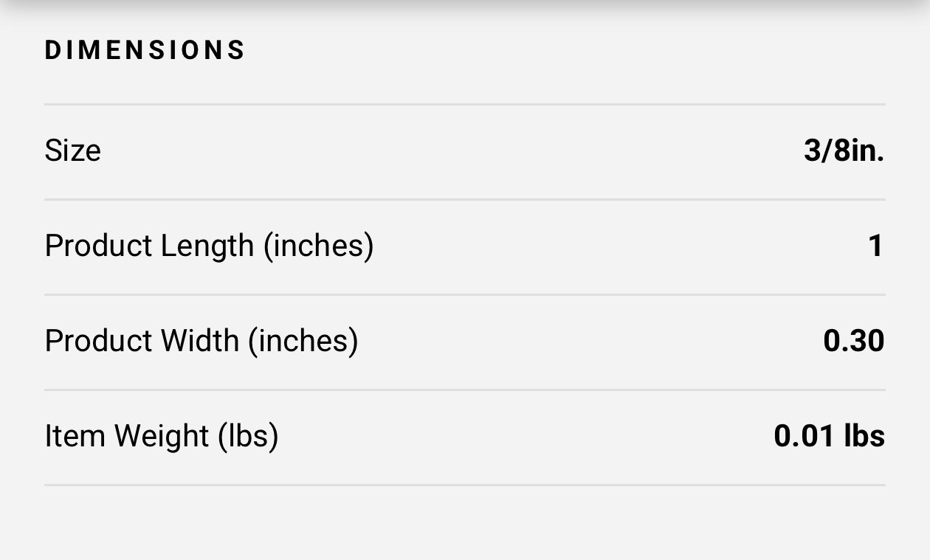This screenshot has height=560, width=930.
Task: Click the divider between Product Length and Width
Action: [465, 294]
